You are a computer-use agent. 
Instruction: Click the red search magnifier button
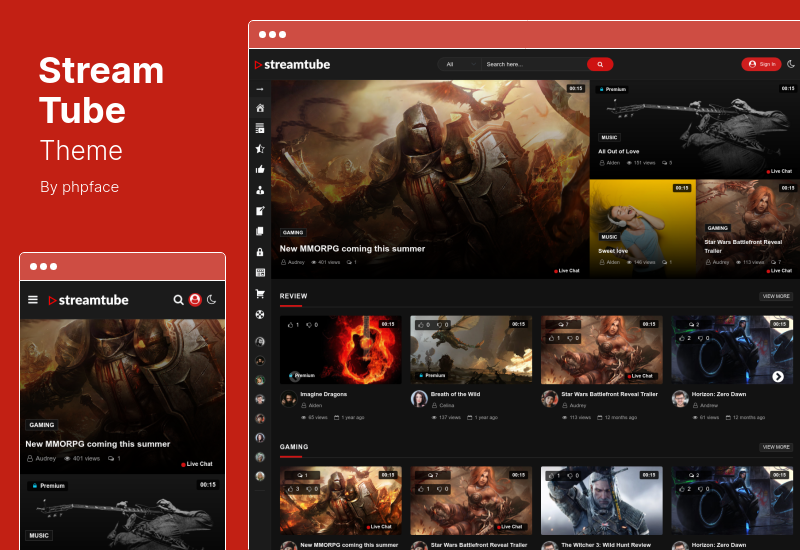600,64
